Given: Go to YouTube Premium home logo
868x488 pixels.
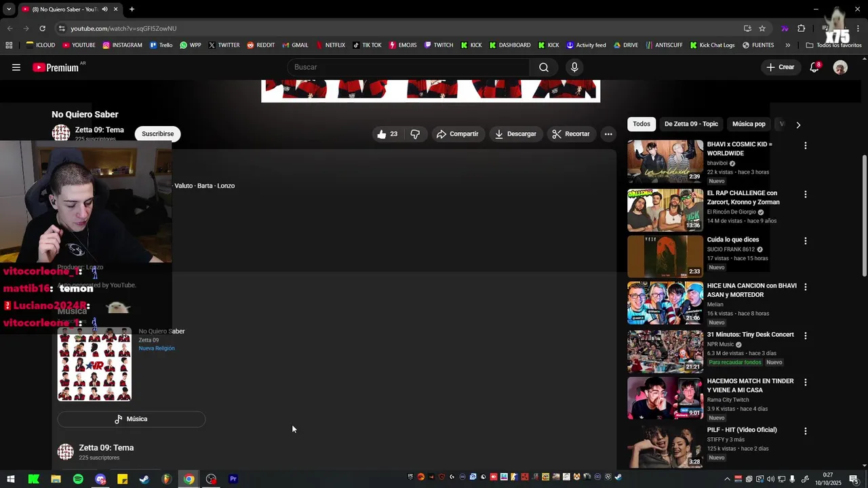Looking at the screenshot, I should tap(56, 67).
